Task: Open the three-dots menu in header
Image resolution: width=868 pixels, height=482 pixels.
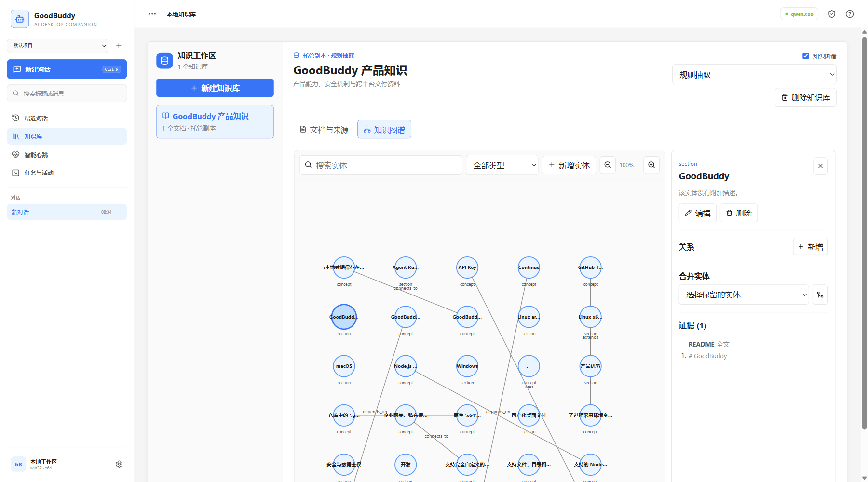Action: click(x=152, y=14)
